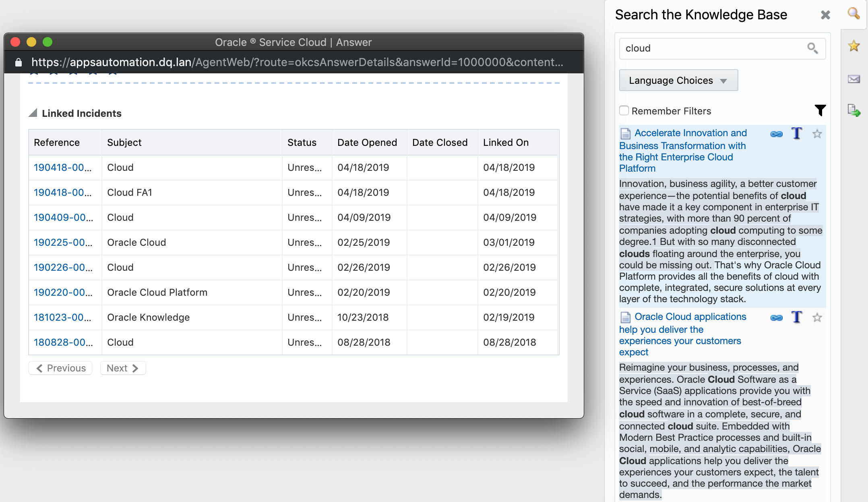Screen dimensions: 868x502
Task: Collapse the Linked Incidents section
Action: pos(33,113)
